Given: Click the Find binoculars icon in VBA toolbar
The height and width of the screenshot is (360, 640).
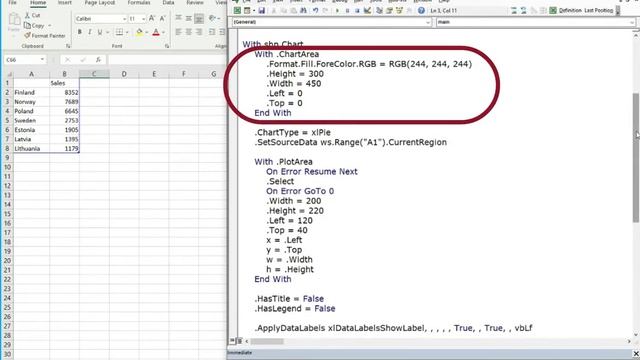Looking at the screenshot, I should tap(303, 10).
